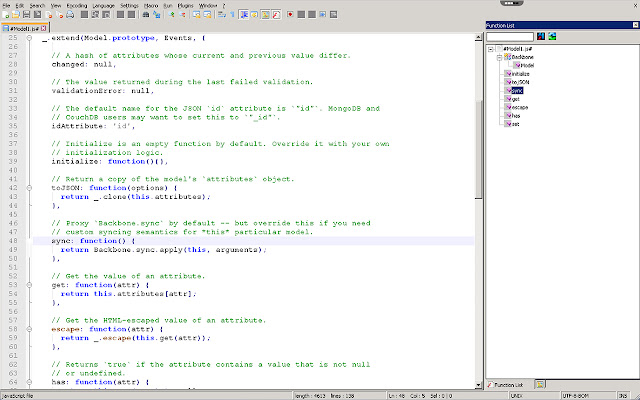Click the Save All toolbar icon
The height and width of the screenshot is (400, 640).
37,15
